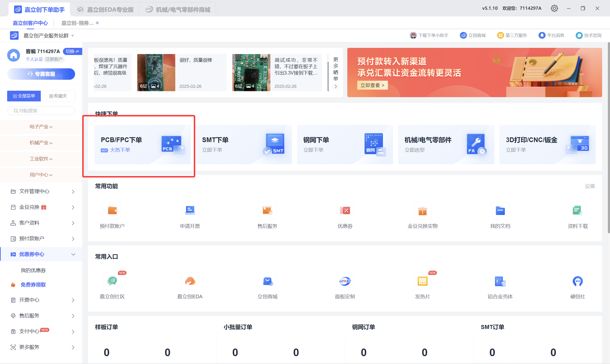This screenshot has height=364, width=610.
Task: Open 我的文档 folder icon
Action: 500,210
